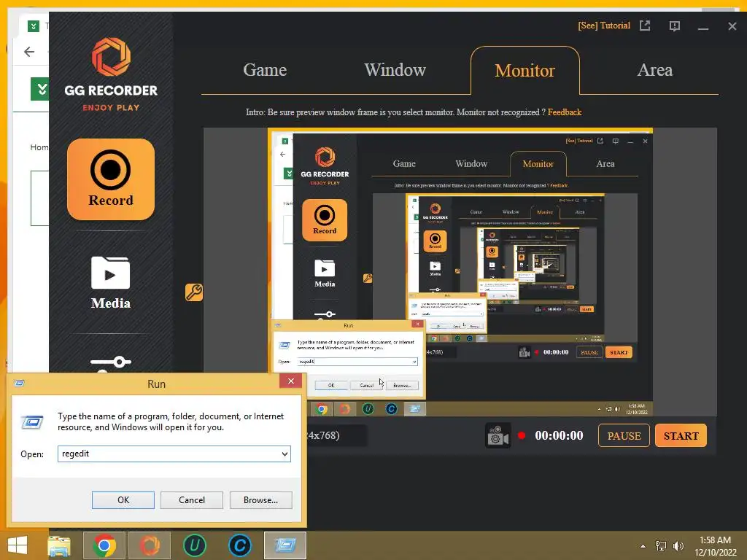
Task: Click the blue C app taskbar icon
Action: pyautogui.click(x=239, y=545)
